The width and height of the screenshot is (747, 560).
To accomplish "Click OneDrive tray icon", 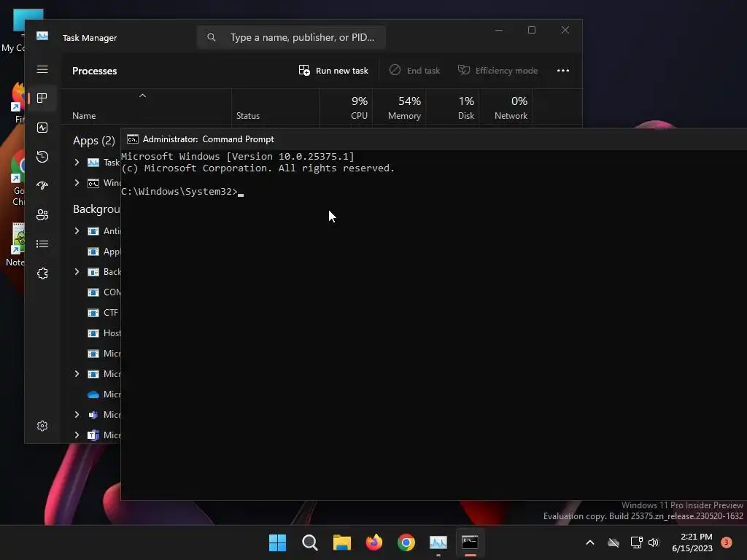I will pos(614,542).
